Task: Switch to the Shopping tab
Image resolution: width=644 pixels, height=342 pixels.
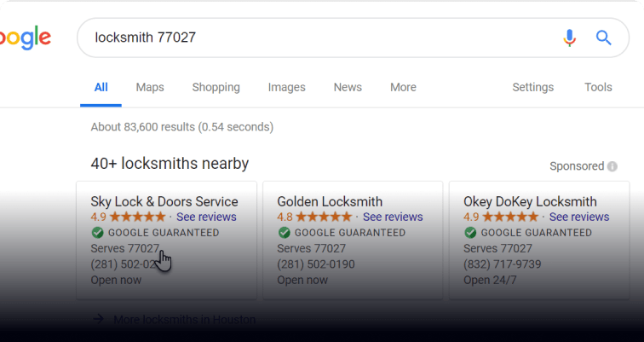Action: pyautogui.click(x=216, y=87)
